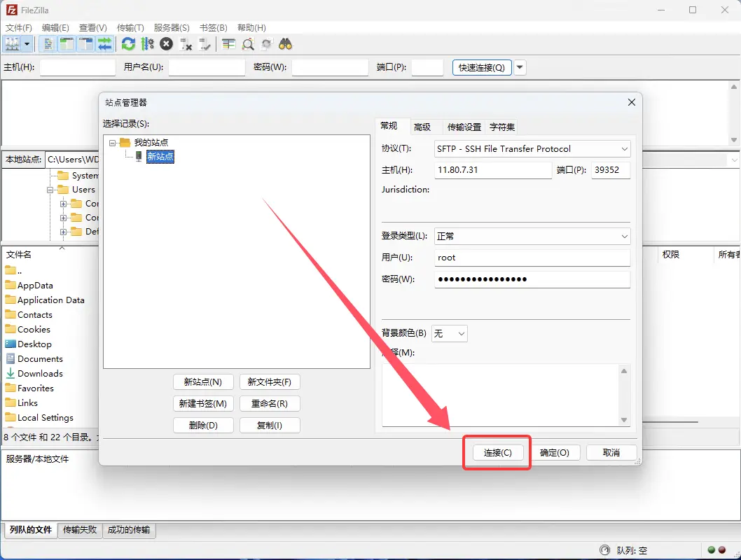Open the directory listing filters icon
This screenshot has width=741, height=560.
tap(228, 44)
